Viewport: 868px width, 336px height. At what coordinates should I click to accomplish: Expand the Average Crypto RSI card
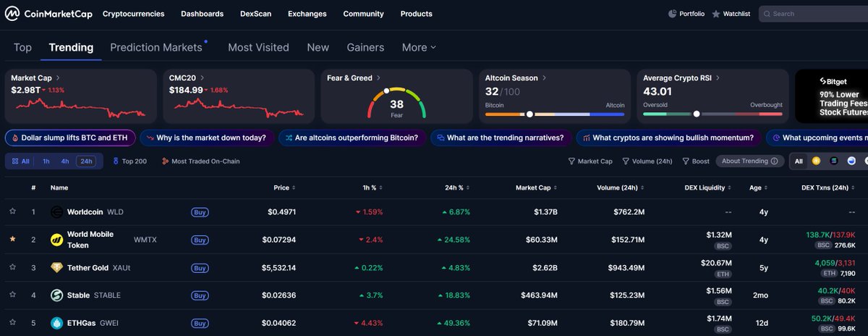pyautogui.click(x=712, y=96)
